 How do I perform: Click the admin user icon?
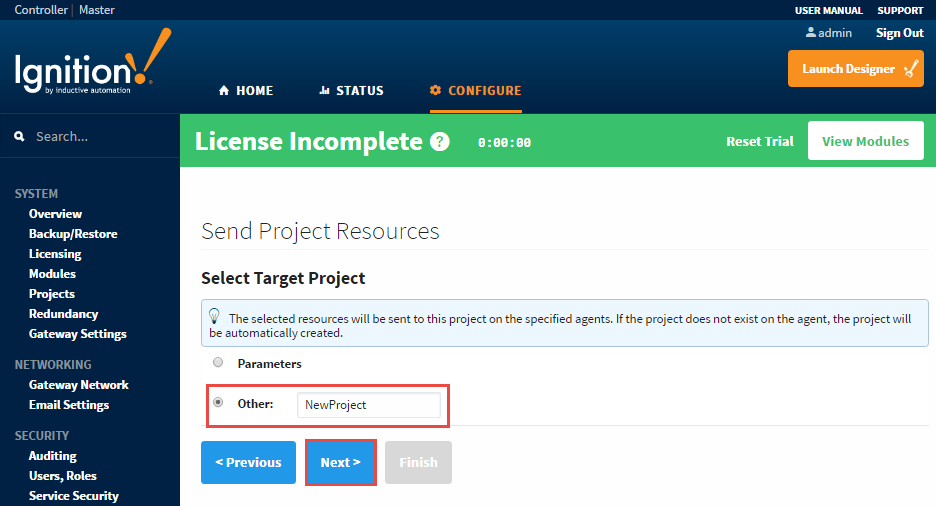pos(811,32)
